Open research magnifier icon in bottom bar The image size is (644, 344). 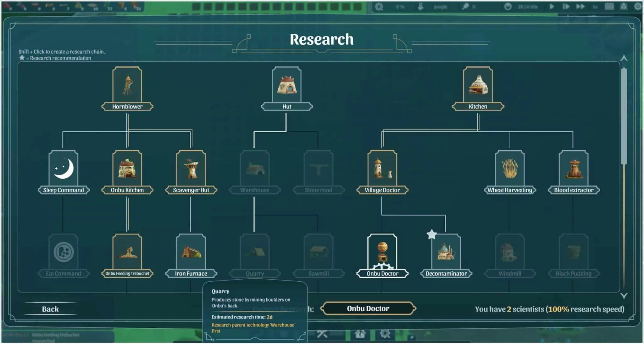click(x=385, y=334)
